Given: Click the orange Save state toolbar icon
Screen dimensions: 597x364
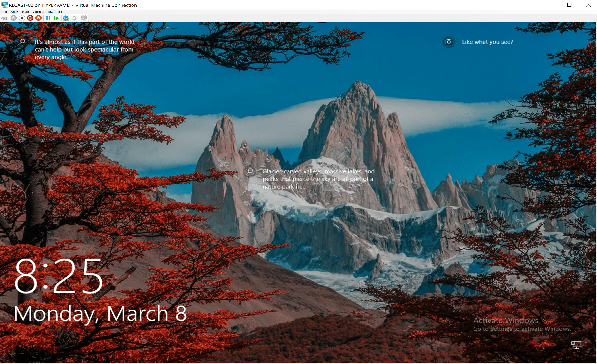Looking at the screenshot, I should 38,18.
